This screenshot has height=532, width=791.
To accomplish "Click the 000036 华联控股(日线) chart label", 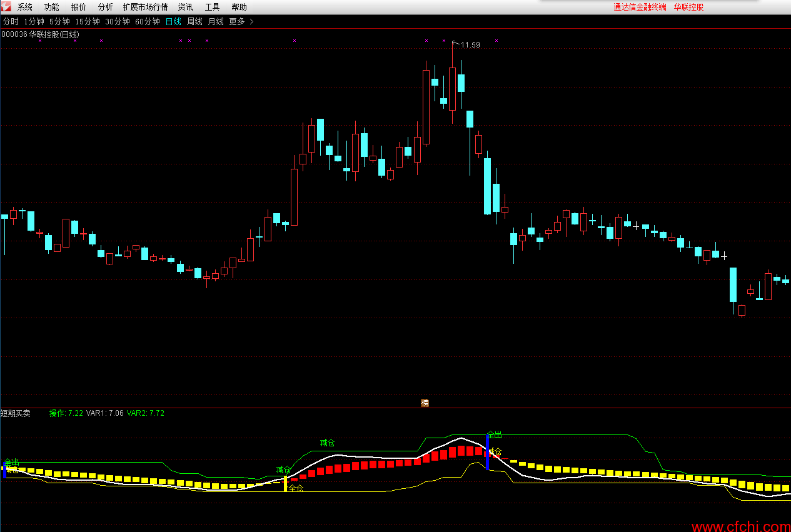I will (x=41, y=34).
